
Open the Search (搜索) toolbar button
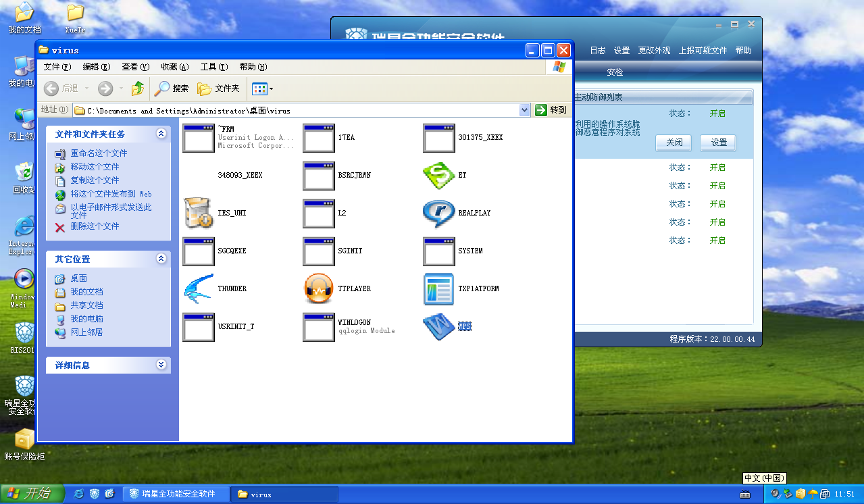172,89
